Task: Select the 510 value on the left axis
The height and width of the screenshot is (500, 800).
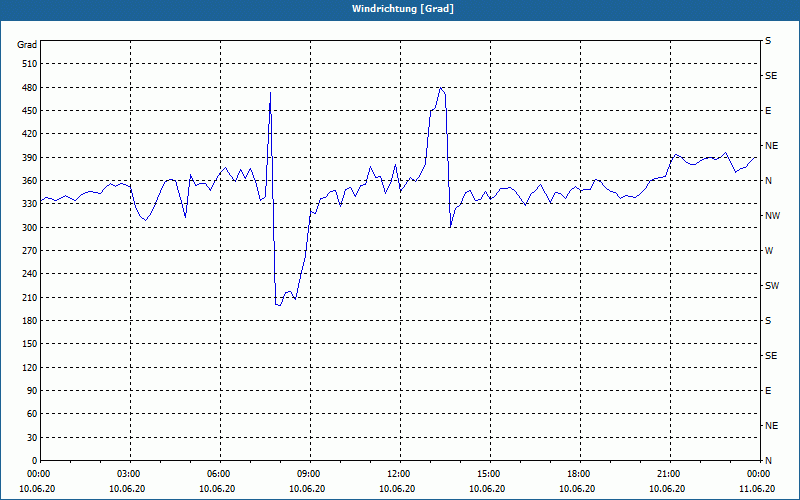Action: [x=30, y=64]
